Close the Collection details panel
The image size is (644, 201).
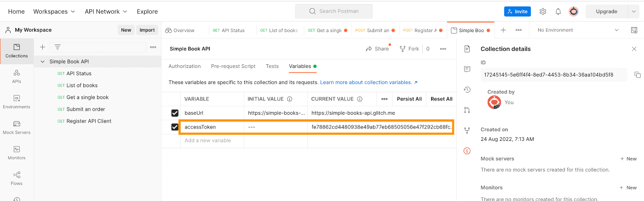pyautogui.click(x=634, y=49)
